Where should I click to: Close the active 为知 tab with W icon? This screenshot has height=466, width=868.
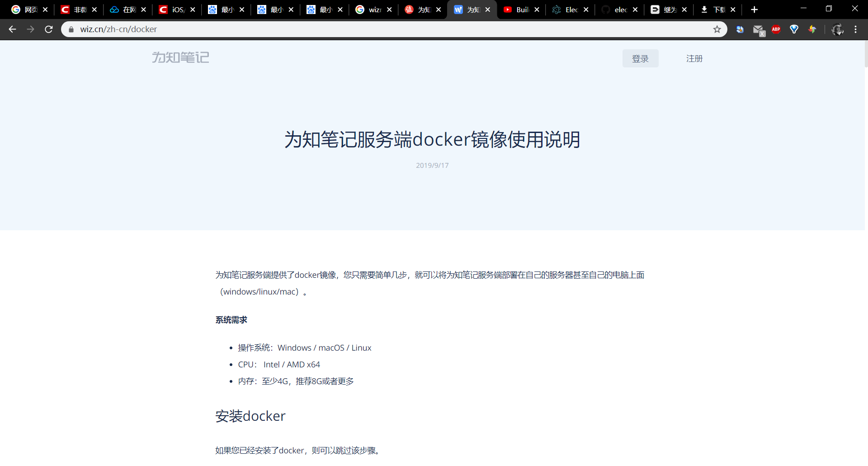487,10
